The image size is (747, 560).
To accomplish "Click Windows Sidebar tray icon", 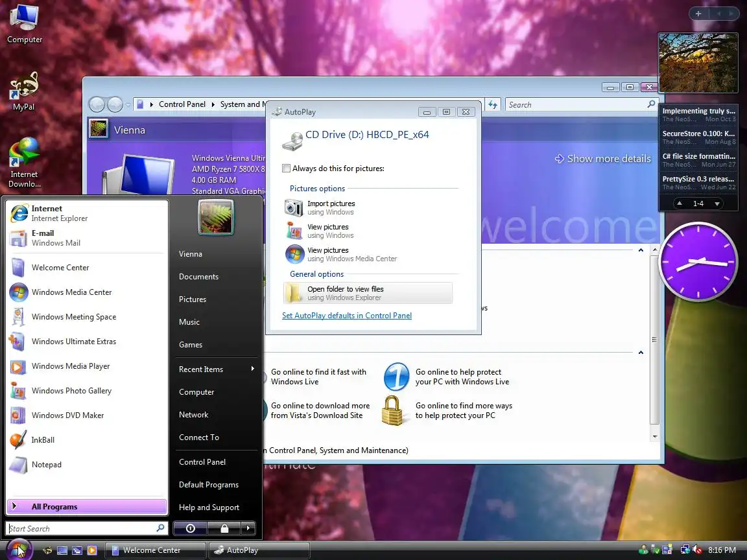I will (x=667, y=550).
